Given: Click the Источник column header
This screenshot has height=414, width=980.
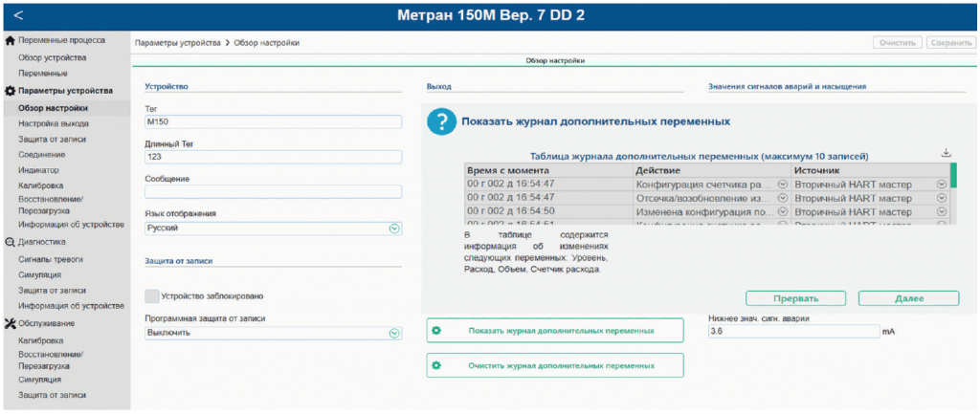Looking at the screenshot, I should pyautogui.click(x=870, y=170).
